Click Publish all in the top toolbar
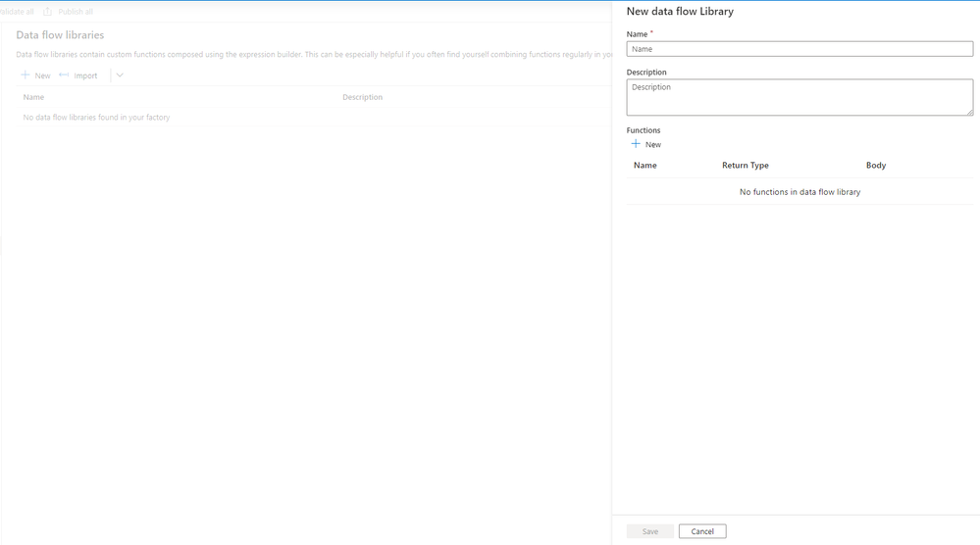The image size is (980, 545). click(76, 11)
